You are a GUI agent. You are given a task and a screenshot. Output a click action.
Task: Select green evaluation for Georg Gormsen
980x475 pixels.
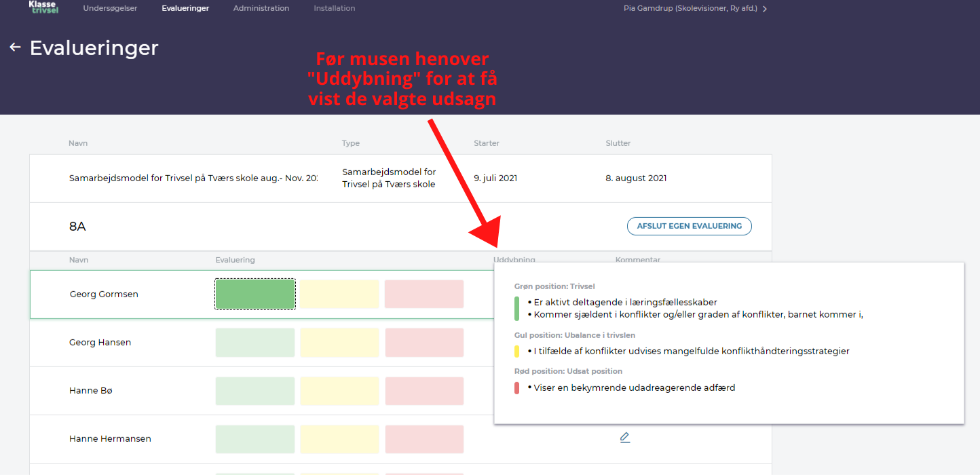pyautogui.click(x=255, y=294)
